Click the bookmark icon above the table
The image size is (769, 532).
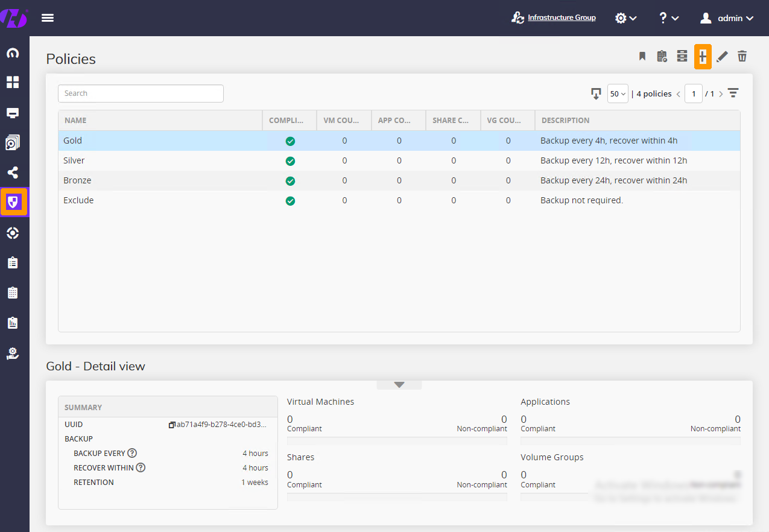click(x=642, y=57)
